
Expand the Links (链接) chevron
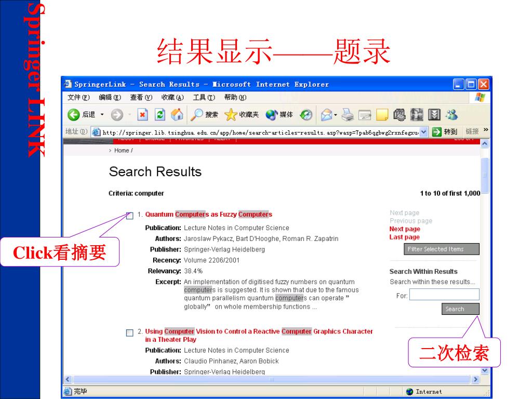(486, 130)
